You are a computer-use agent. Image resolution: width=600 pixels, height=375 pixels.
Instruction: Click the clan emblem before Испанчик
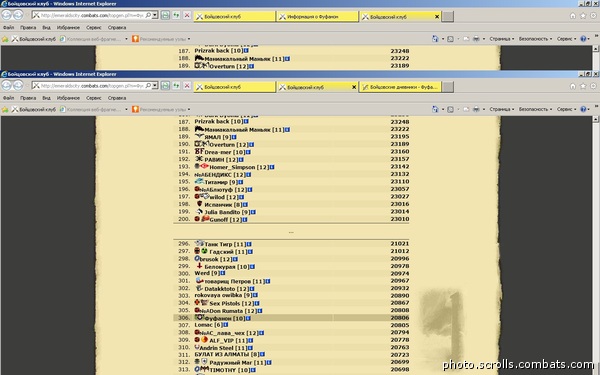(x=199, y=204)
